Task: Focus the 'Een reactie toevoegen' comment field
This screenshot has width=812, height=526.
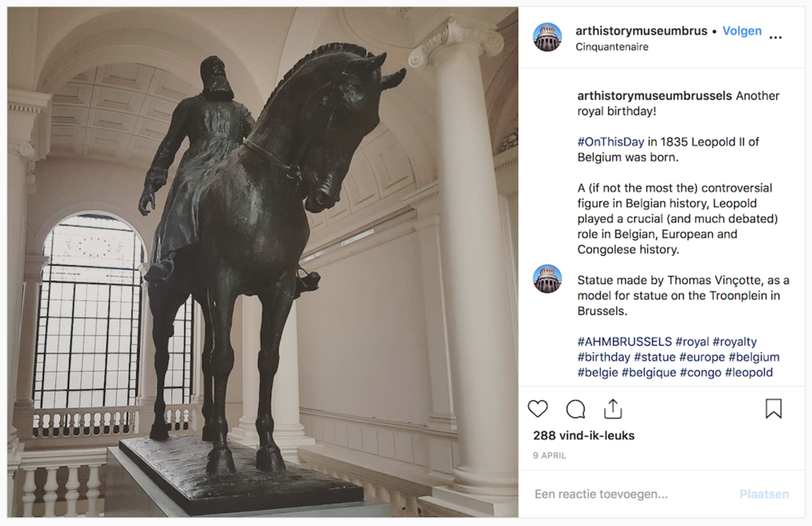Action: [x=629, y=494]
